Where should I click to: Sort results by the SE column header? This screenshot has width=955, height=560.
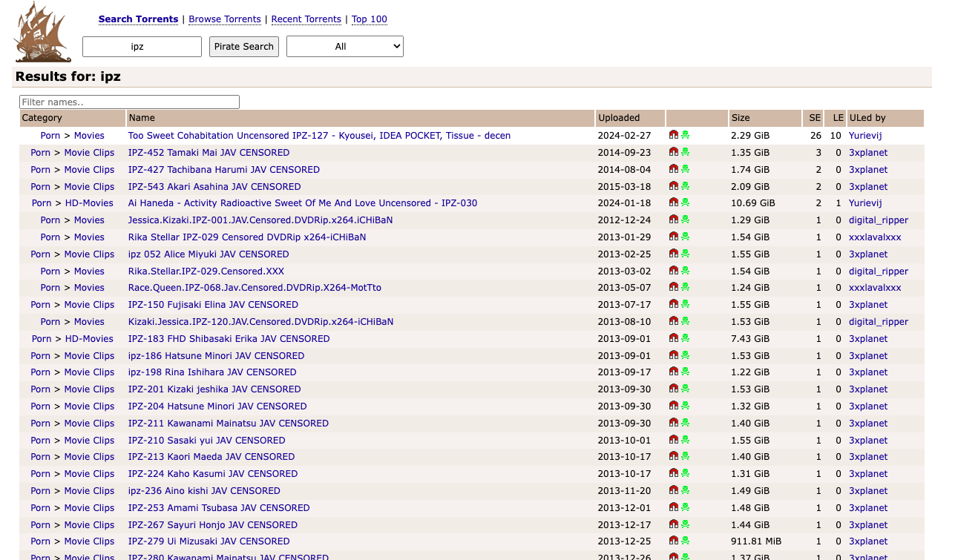click(x=814, y=118)
